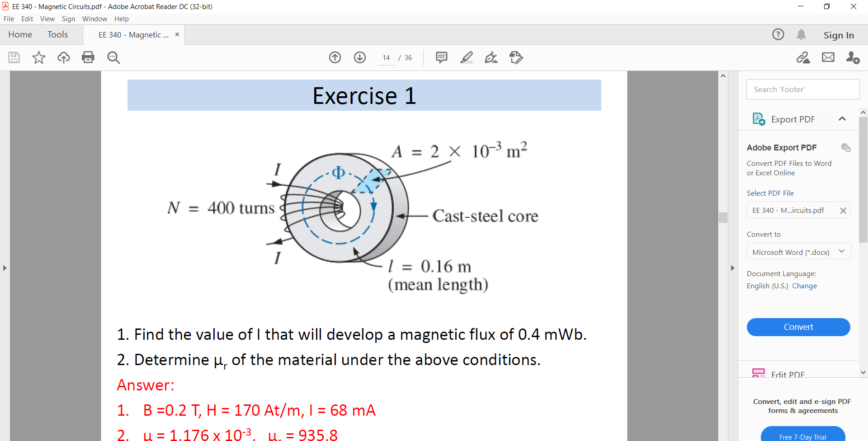Go to the previous page
The width and height of the screenshot is (868, 441).
[335, 57]
